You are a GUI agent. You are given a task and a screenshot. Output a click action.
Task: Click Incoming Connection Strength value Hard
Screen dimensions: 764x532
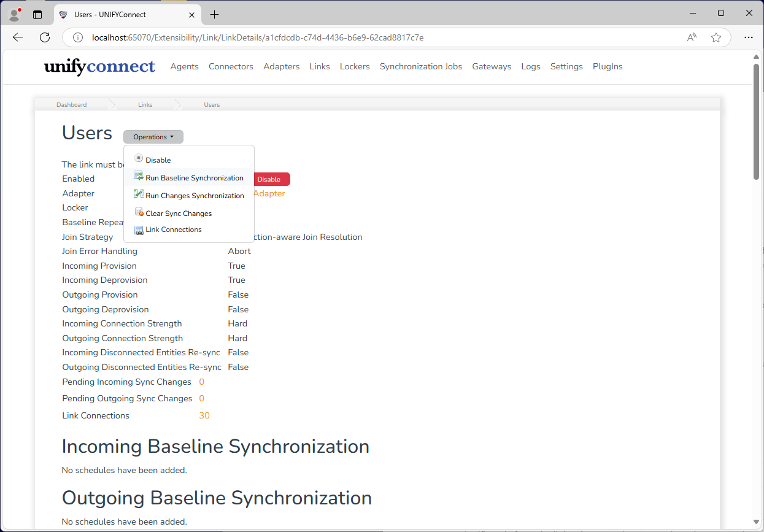point(237,323)
